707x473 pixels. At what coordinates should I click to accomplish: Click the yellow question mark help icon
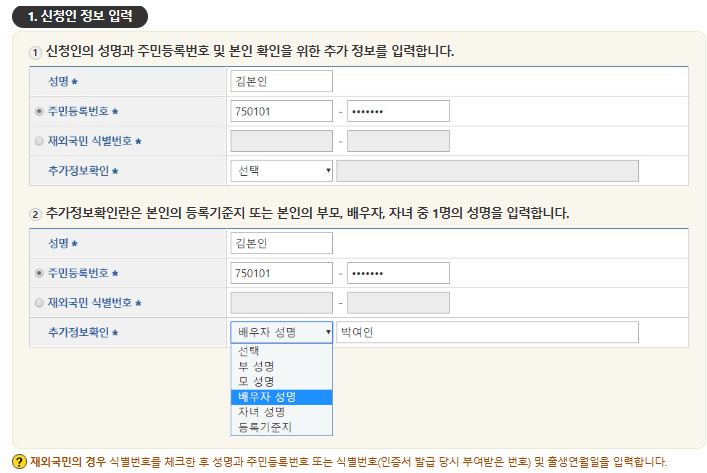(x=19, y=462)
